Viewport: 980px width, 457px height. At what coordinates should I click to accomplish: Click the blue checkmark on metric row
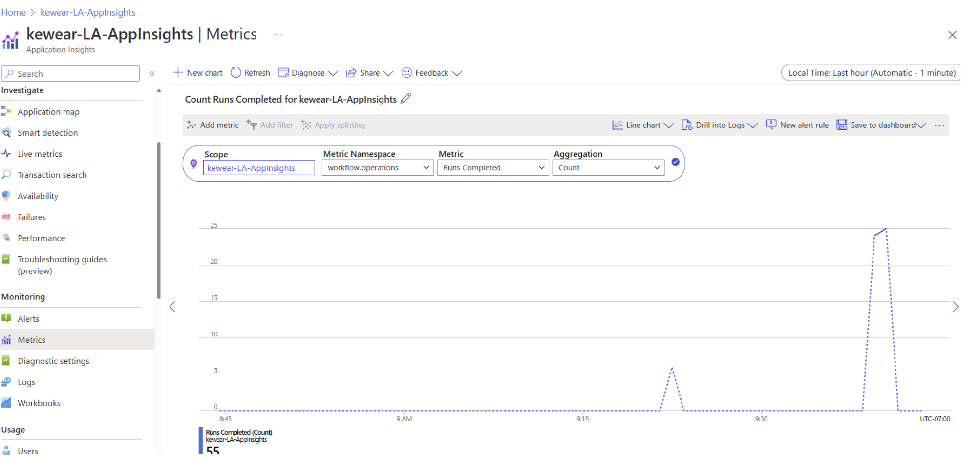tap(675, 162)
